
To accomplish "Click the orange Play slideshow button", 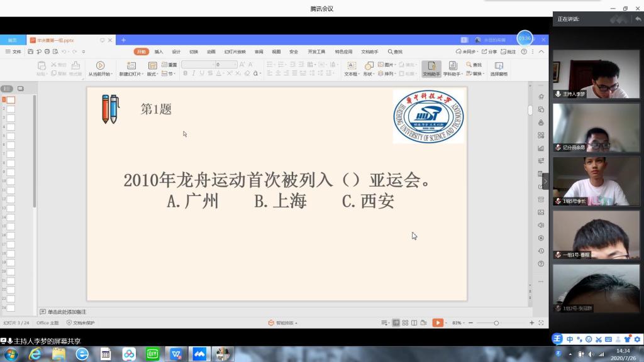I will click(438, 323).
